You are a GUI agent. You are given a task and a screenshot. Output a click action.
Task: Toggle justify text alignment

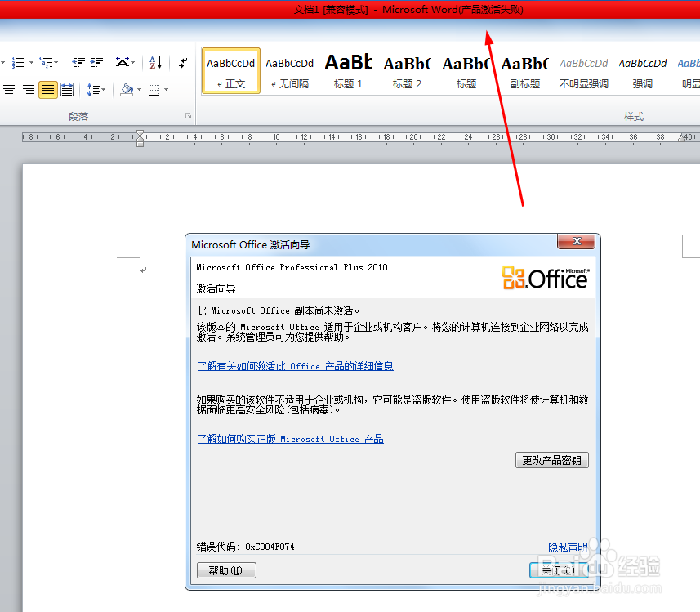[47, 90]
